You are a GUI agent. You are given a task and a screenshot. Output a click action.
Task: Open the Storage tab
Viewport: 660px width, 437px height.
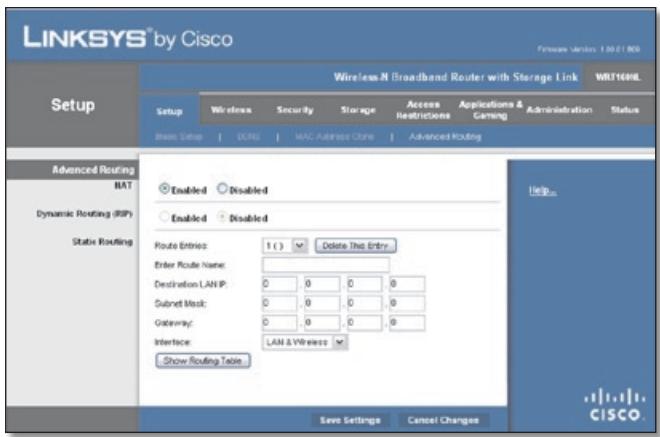358,110
